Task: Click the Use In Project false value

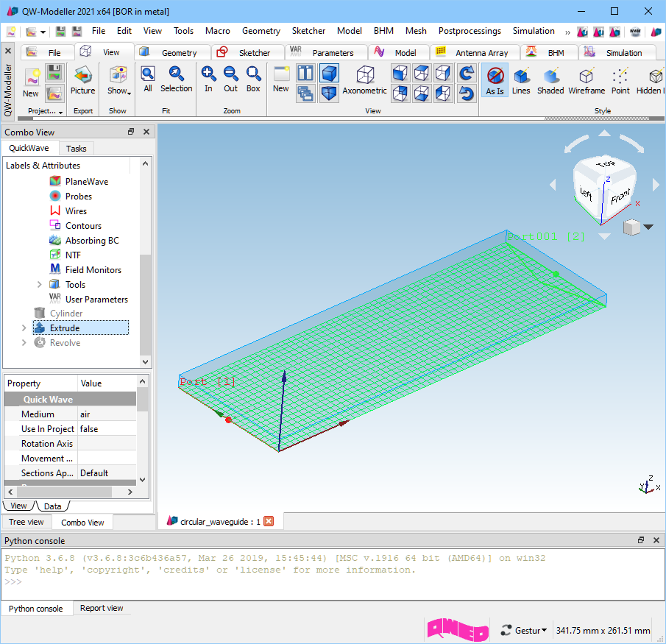Action: (107, 429)
